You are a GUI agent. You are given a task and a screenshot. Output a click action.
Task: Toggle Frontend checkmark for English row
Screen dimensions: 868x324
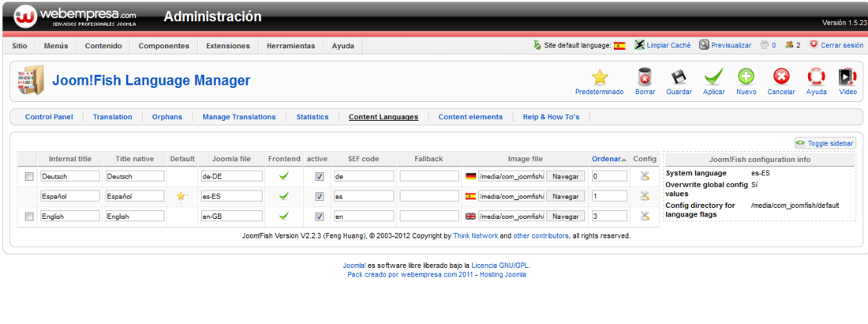[284, 216]
